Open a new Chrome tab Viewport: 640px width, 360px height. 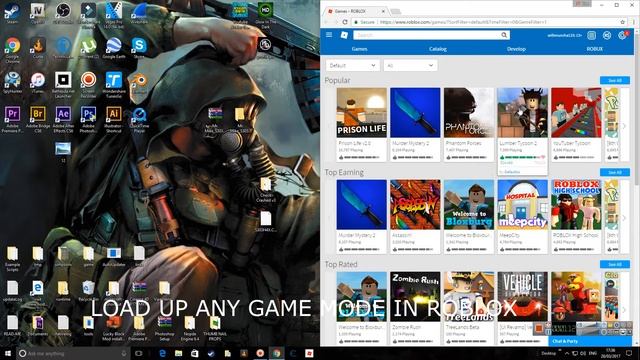[395, 11]
